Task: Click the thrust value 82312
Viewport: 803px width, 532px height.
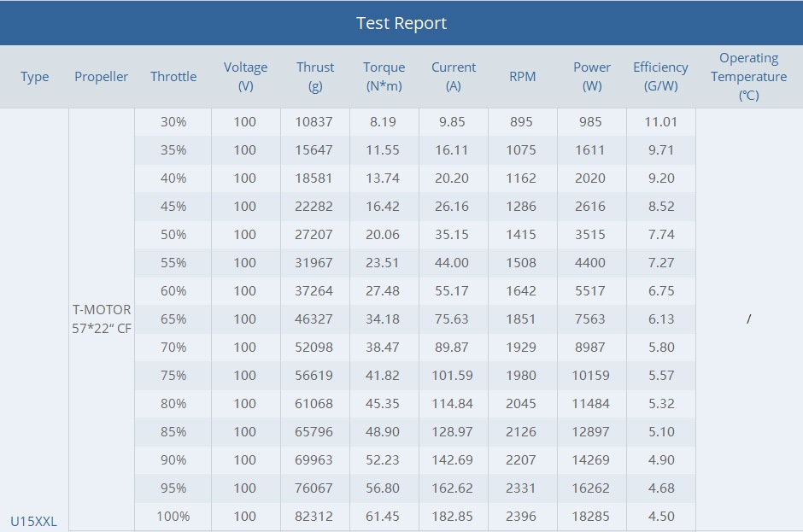Action: click(x=314, y=517)
